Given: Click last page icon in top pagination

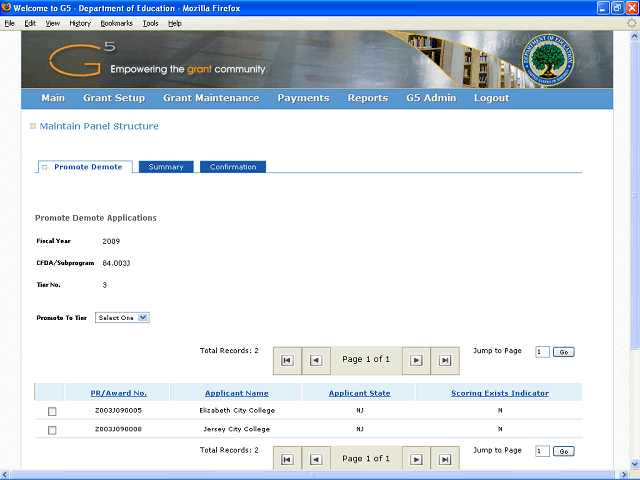Looking at the screenshot, I should 445,361.
